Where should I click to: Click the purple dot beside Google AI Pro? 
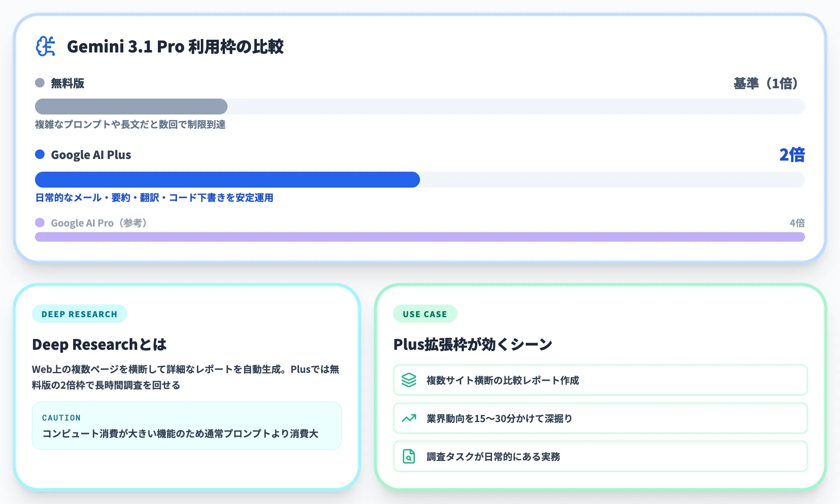40,223
